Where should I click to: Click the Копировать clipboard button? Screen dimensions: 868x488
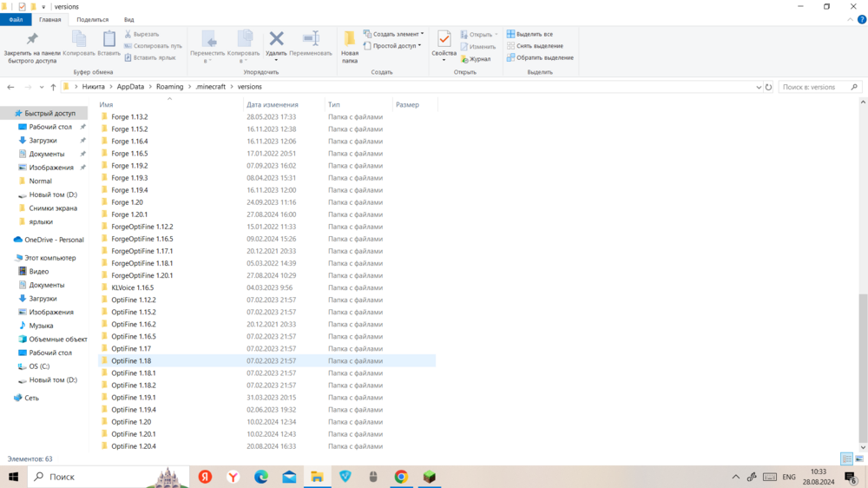tap(79, 43)
